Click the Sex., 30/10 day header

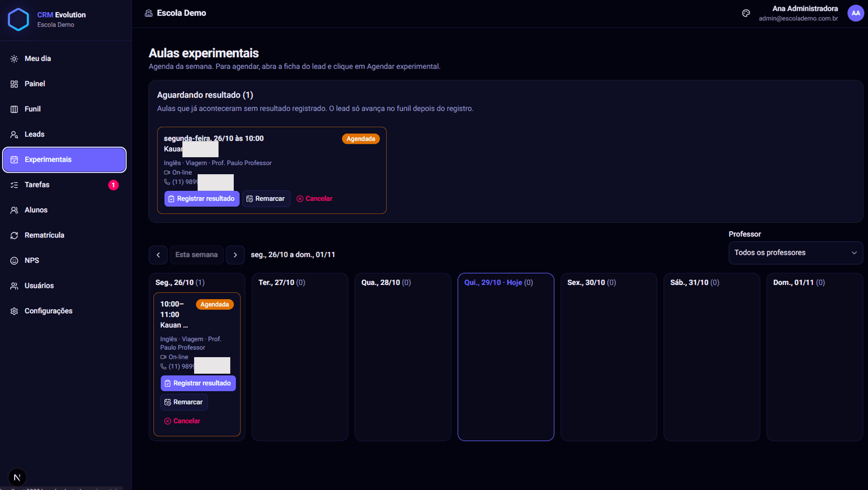pyautogui.click(x=591, y=283)
